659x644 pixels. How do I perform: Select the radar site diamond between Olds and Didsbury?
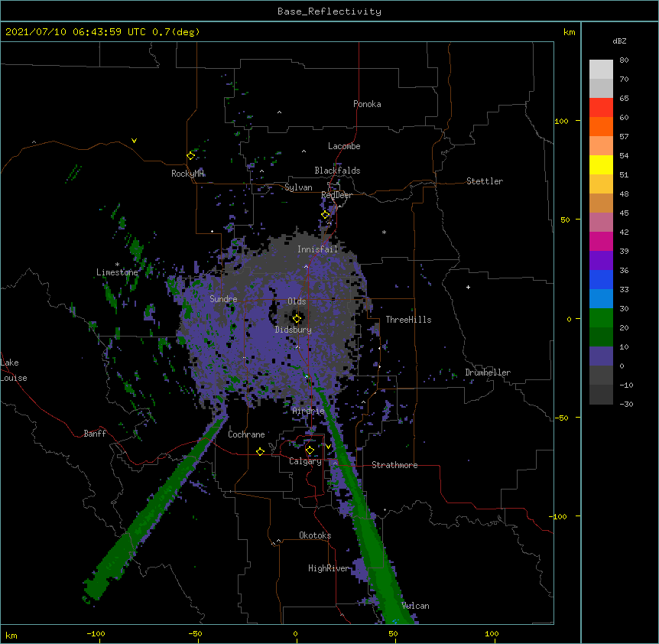(x=297, y=319)
